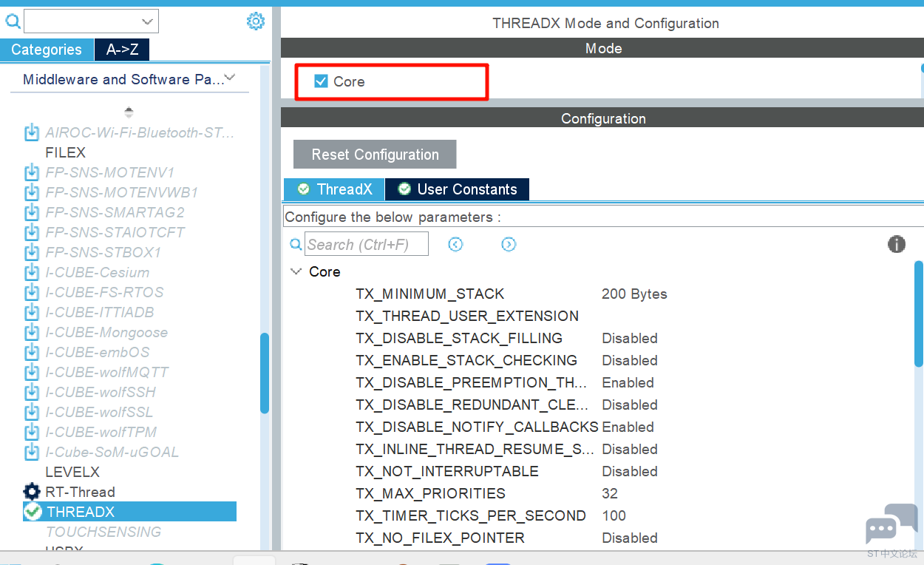Click the download icon beside FP-SNS-STBOX1
The image size is (924, 565).
[32, 253]
